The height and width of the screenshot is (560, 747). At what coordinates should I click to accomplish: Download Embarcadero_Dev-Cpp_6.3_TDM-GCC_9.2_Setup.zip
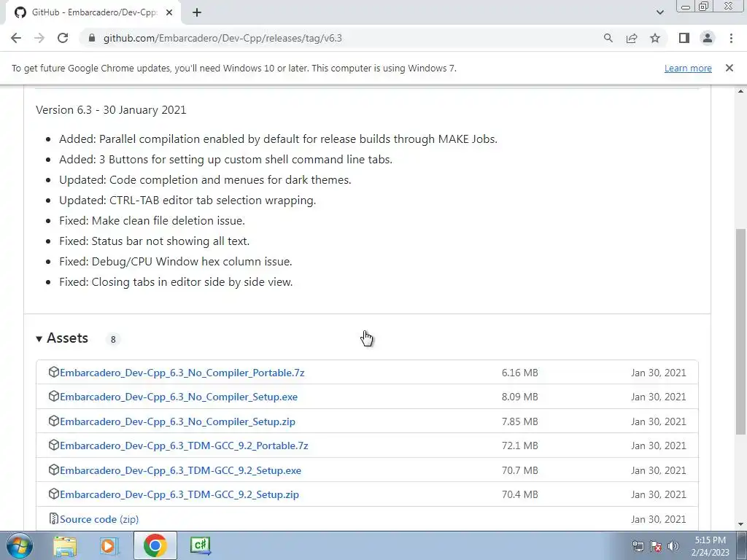pos(179,494)
